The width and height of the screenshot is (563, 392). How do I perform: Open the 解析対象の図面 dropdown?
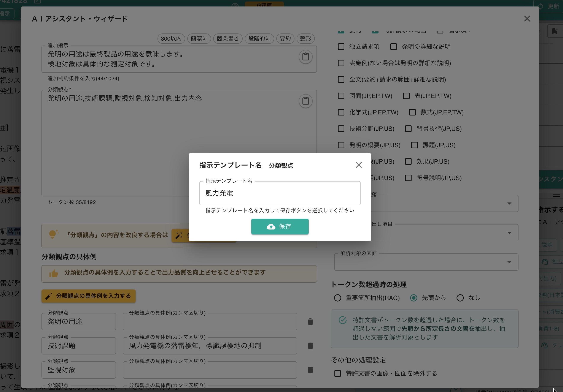(426, 262)
